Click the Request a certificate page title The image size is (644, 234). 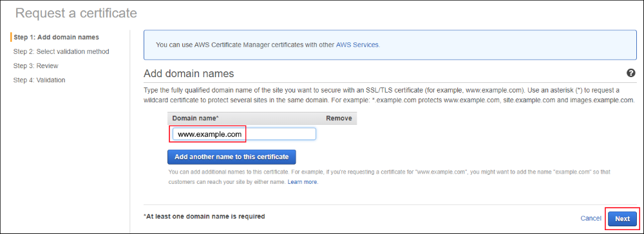click(x=76, y=13)
